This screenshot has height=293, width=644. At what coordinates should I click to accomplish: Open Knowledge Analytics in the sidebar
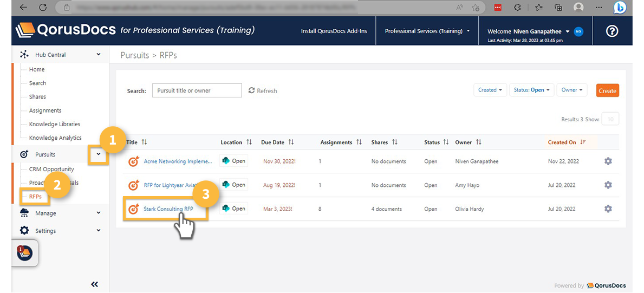[55, 138]
